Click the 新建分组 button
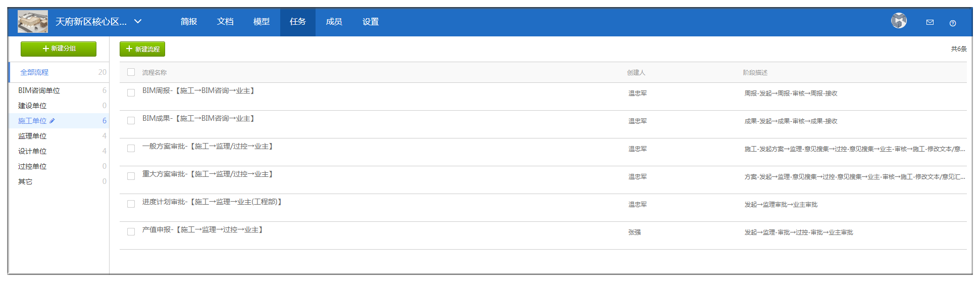Screen dimensions: 980x282 click(x=59, y=49)
